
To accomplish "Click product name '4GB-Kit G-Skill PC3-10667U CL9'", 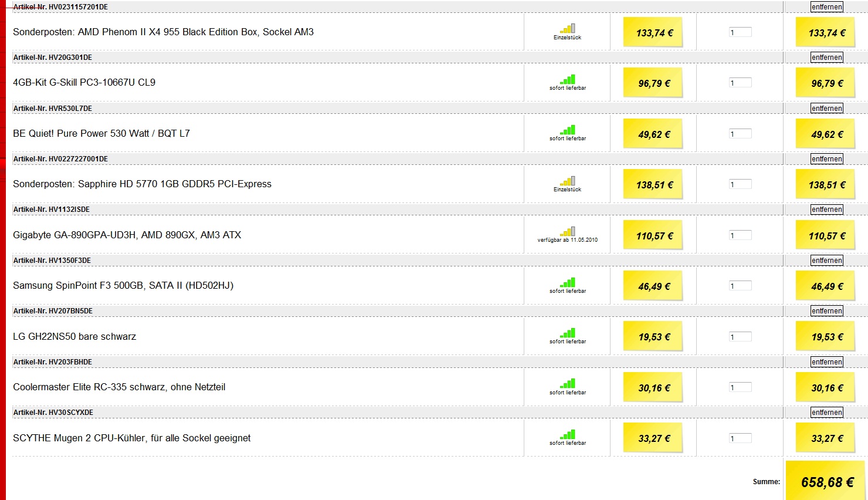I will [84, 83].
